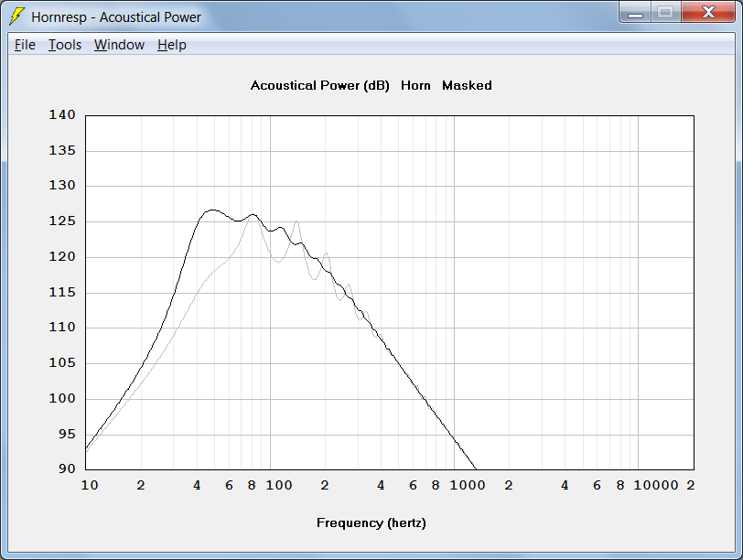Click the 140 dB y-axis label
Viewport: 743px width, 560px height.
click(62, 114)
